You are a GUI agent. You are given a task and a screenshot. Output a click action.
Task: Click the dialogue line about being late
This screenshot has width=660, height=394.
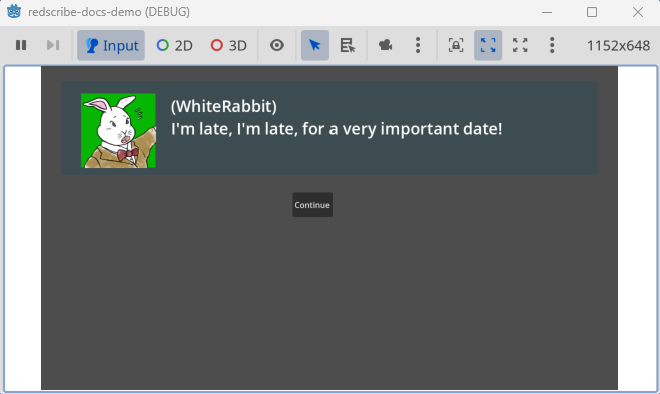[x=337, y=129]
